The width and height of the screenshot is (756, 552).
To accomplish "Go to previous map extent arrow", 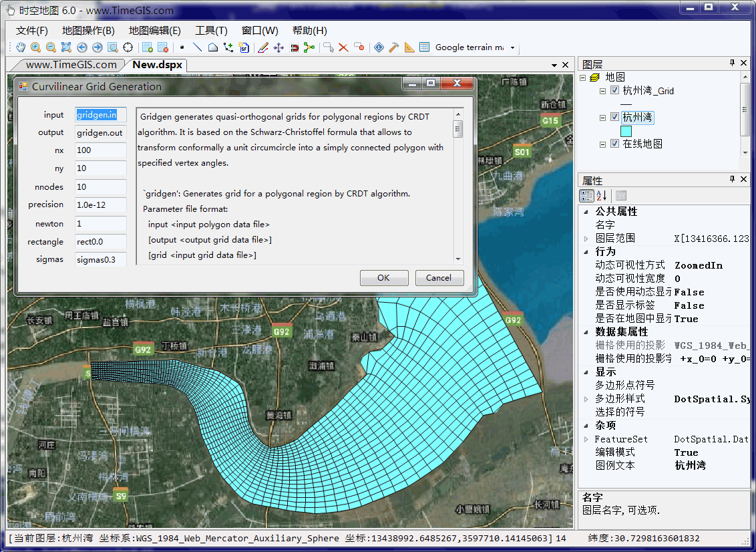I will 82,47.
